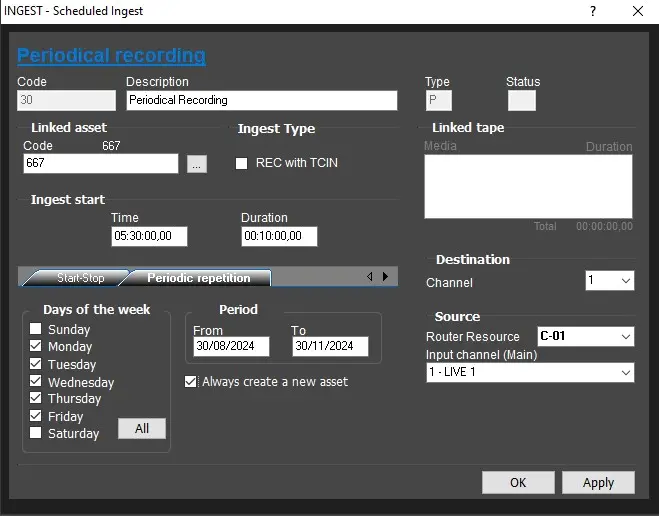The image size is (659, 516).
Task: Click the ingest start Time field
Action: [x=149, y=236]
